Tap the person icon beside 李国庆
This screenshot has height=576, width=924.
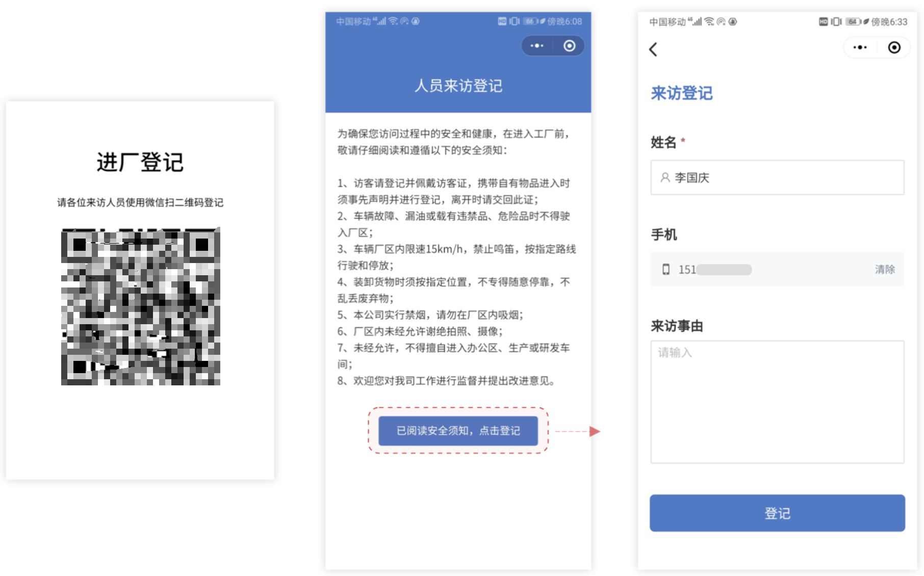tap(665, 177)
